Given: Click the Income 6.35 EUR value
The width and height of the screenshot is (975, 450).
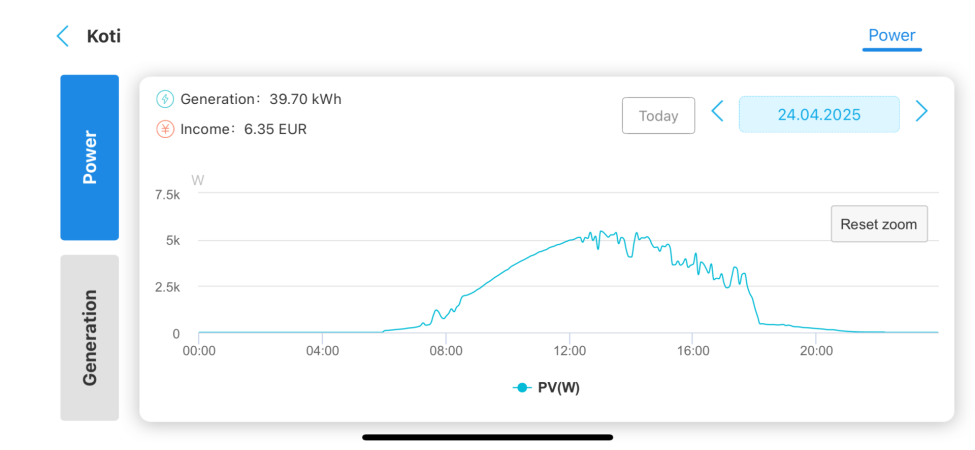Looking at the screenshot, I should pos(275,129).
